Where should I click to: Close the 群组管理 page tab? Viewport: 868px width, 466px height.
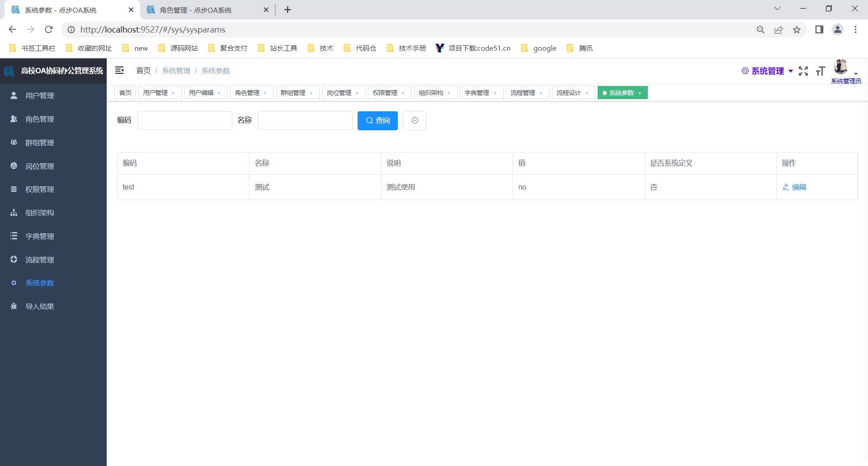coord(311,93)
